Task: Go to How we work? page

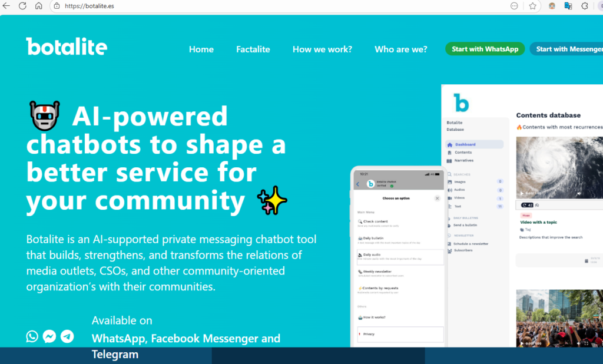Action: pos(322,49)
